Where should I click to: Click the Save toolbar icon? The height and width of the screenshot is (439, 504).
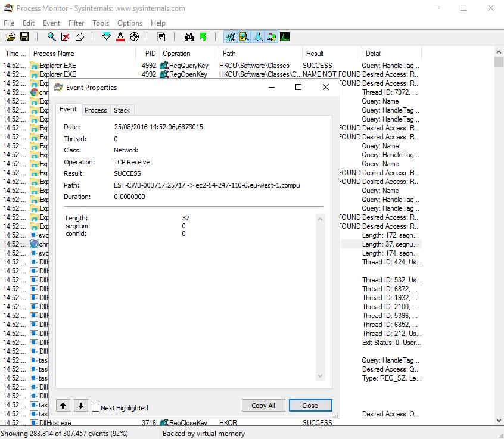pos(24,37)
